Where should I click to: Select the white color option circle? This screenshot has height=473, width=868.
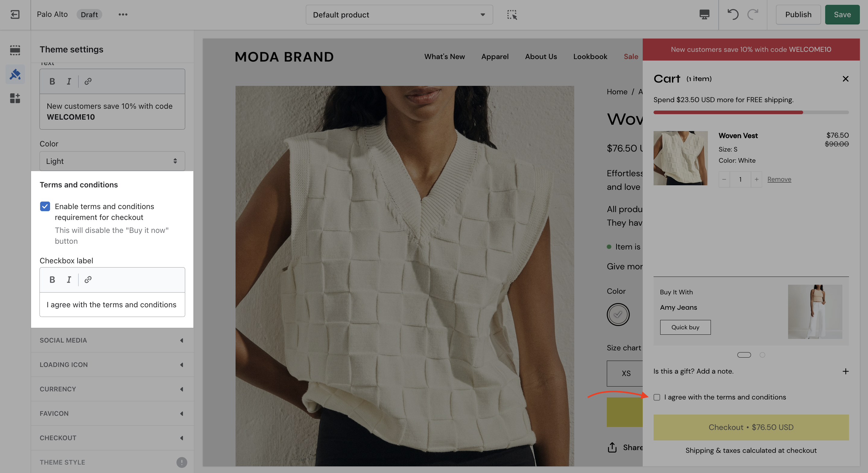[x=618, y=315]
